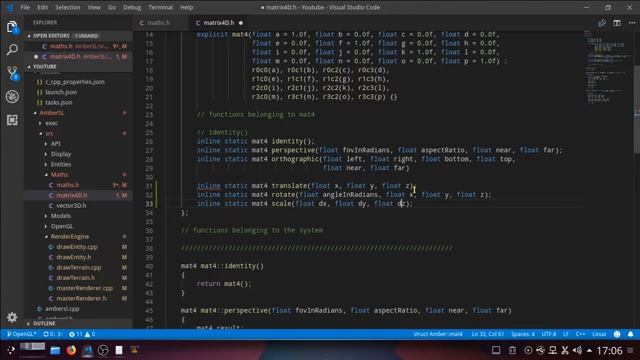This screenshot has height=360, width=640.
Task: Open the Manage gear in activity bar
Action: pos(12,317)
